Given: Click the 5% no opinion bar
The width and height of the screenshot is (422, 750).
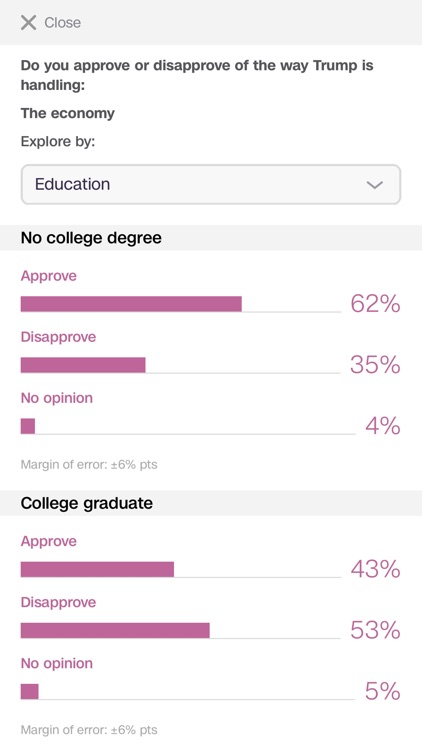Looking at the screenshot, I should pos(29,692).
